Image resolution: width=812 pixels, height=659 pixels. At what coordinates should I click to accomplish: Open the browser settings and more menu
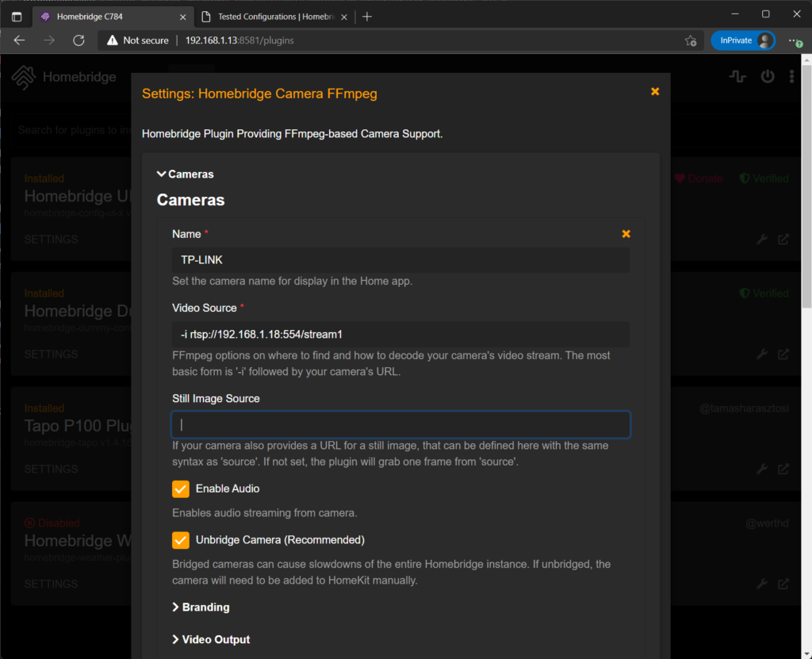click(795, 40)
